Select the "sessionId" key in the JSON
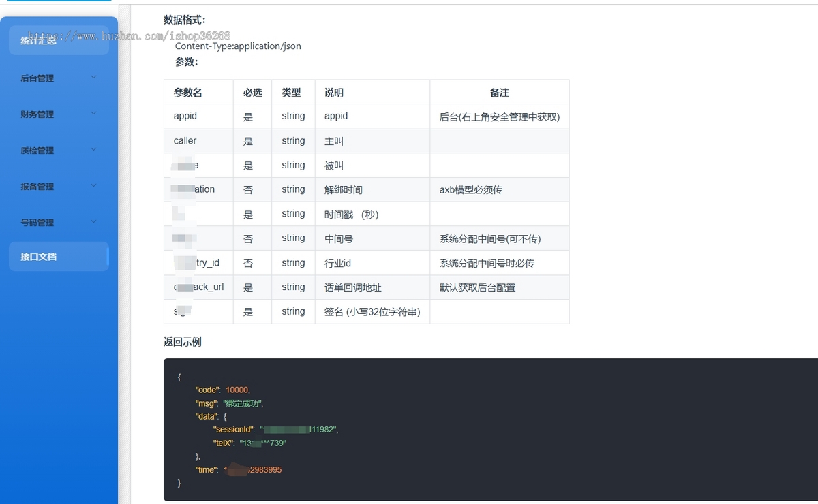This screenshot has height=504, width=818. pos(234,430)
